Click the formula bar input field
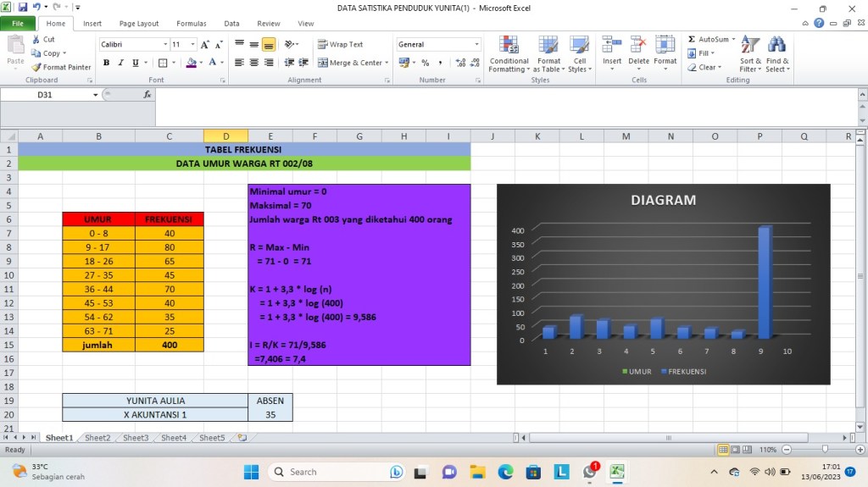 pos(509,95)
